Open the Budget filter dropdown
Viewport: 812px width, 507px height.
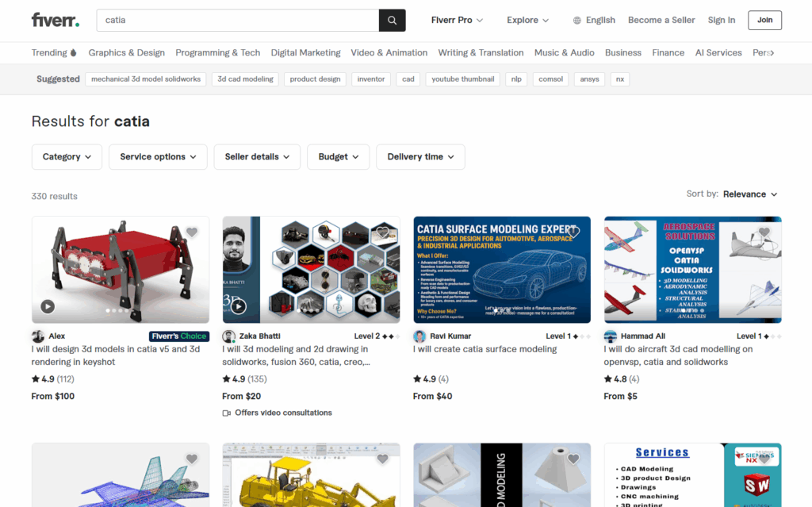338,156
